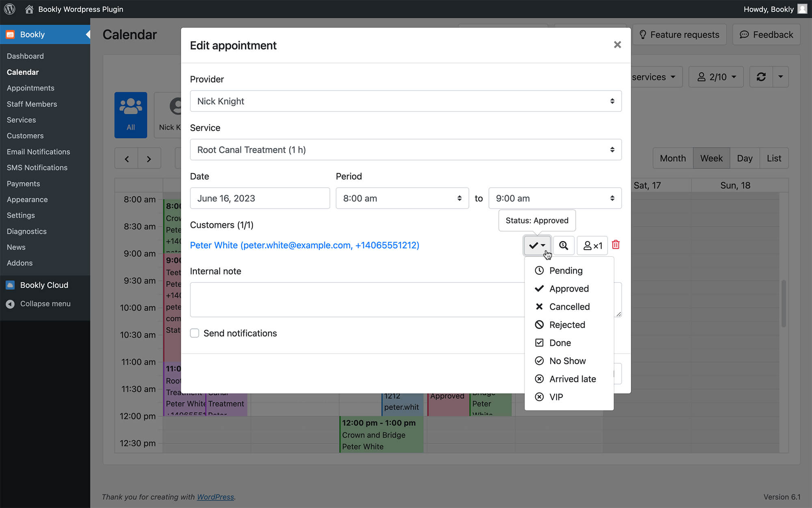The image size is (812, 508).
Task: Click the Sun, 18 column header
Action: coord(735,185)
